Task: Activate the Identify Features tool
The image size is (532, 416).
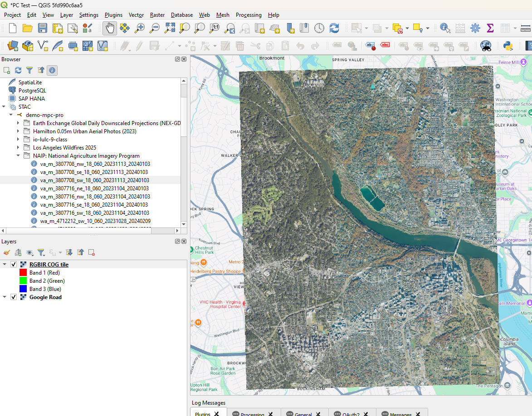Action: [x=445, y=28]
